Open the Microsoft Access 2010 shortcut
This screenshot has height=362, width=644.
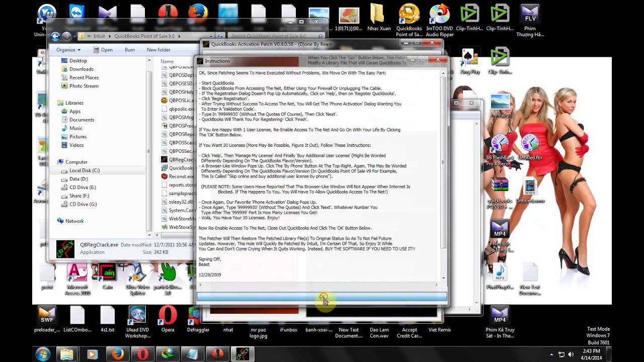click(x=77, y=280)
